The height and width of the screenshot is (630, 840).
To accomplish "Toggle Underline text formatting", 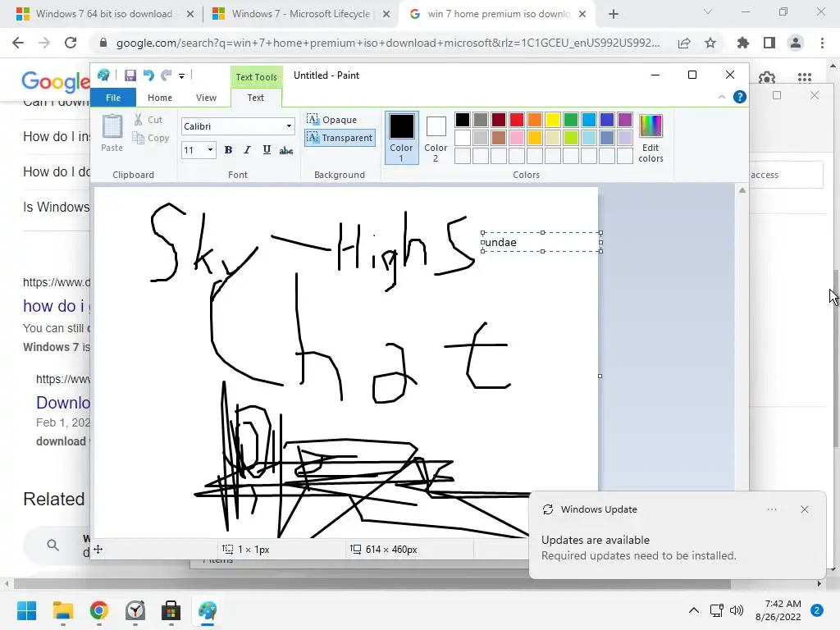I will pyautogui.click(x=267, y=150).
